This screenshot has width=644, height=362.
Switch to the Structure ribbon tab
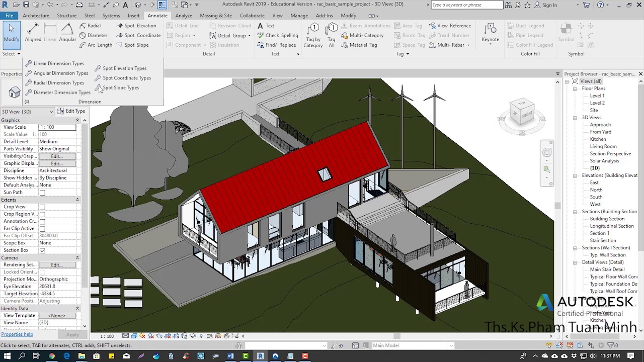[66, 16]
